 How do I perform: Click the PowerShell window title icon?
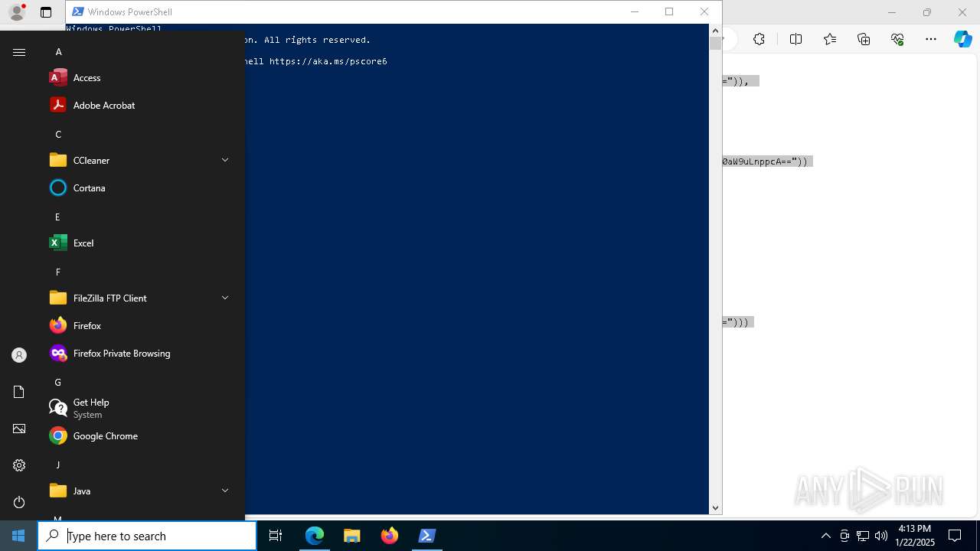coord(77,11)
